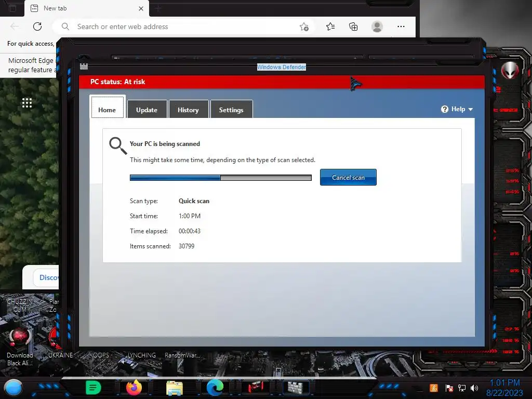Click the Windows Defender taskbar button
Image resolution: width=532 pixels, height=399 pixels.
[296, 388]
